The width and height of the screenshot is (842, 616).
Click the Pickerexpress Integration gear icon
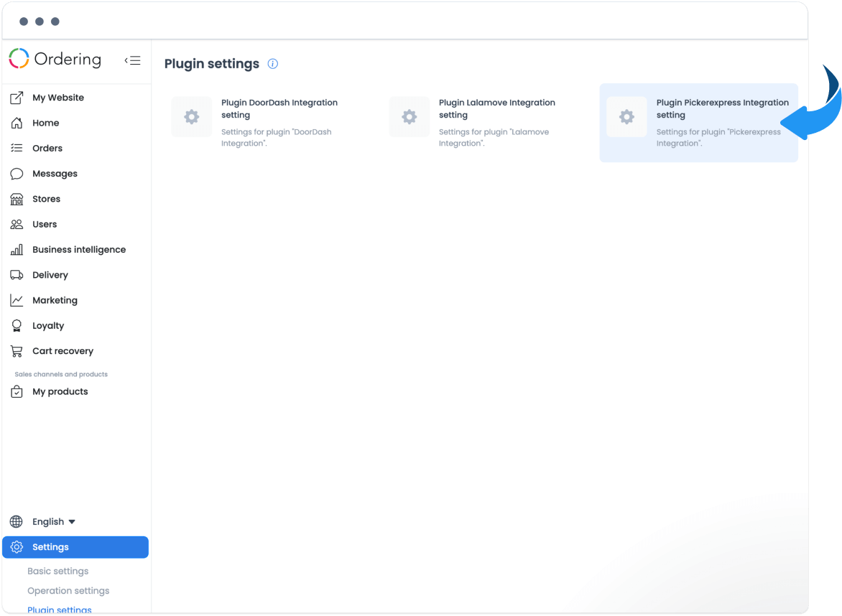pos(626,117)
